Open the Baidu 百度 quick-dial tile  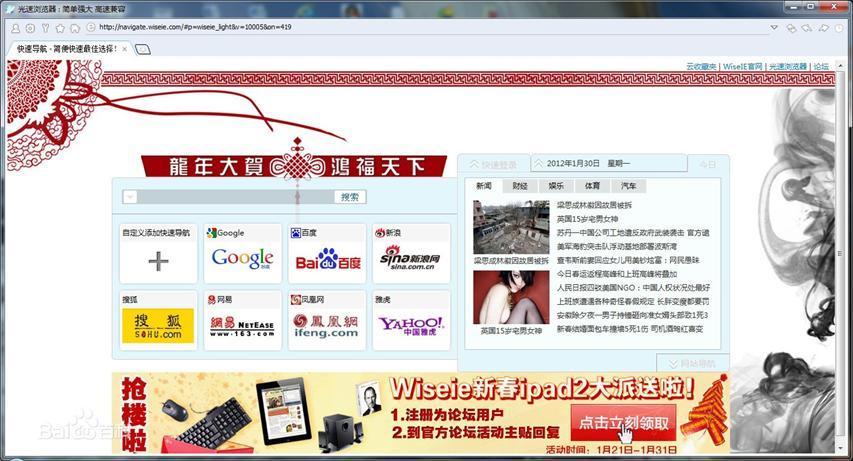pyautogui.click(x=327, y=254)
